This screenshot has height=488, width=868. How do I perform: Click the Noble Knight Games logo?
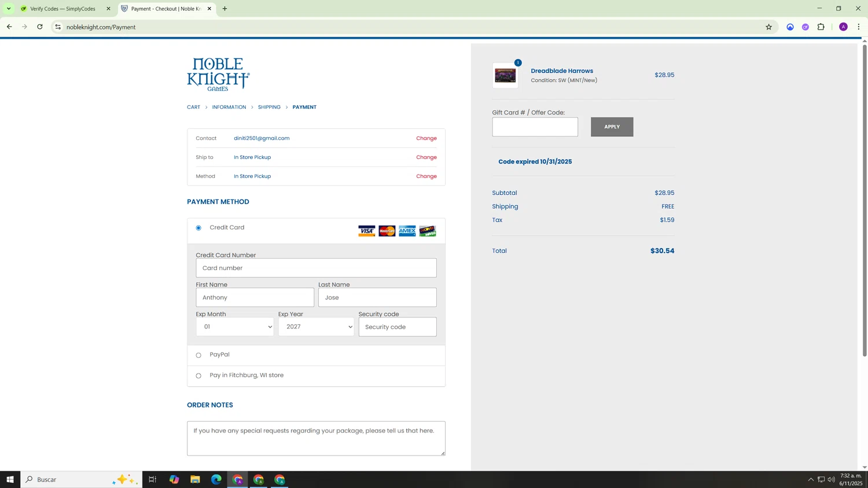tap(218, 74)
